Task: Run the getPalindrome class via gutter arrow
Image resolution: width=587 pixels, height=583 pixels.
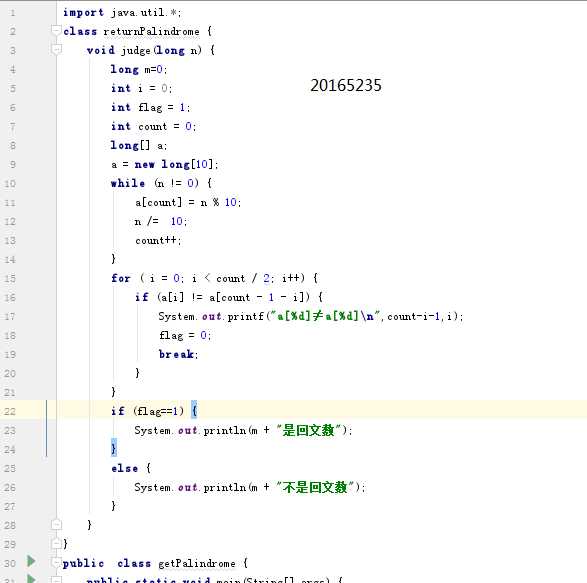Action: [x=31, y=561]
